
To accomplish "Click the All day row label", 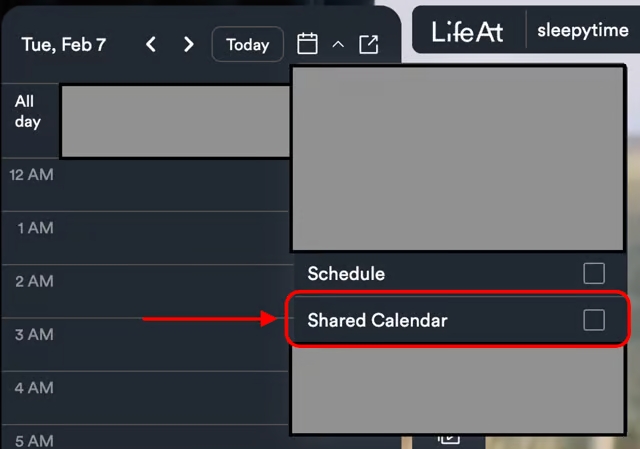I will (28, 111).
